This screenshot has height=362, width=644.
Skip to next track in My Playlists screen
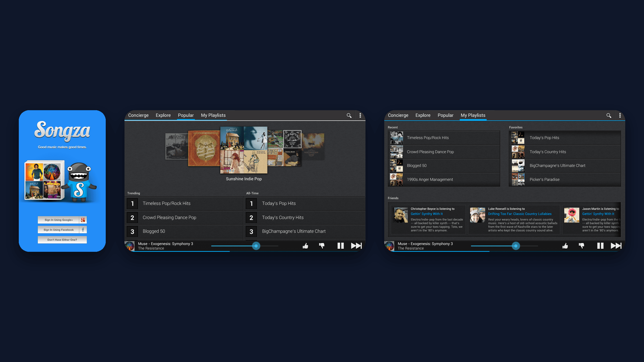point(616,246)
